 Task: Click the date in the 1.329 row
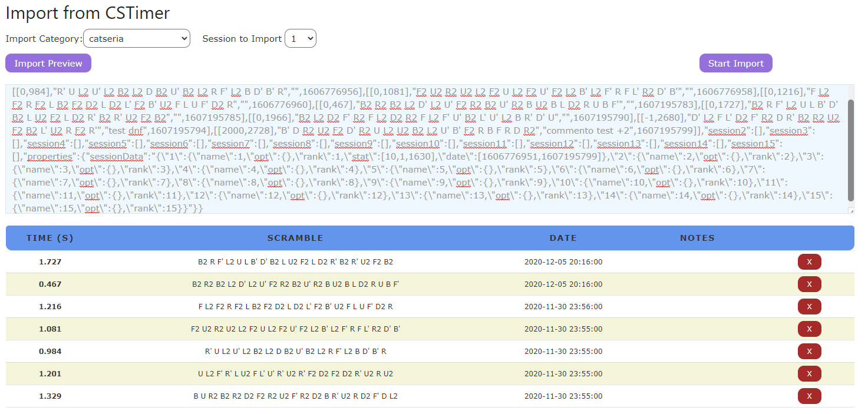[563, 396]
